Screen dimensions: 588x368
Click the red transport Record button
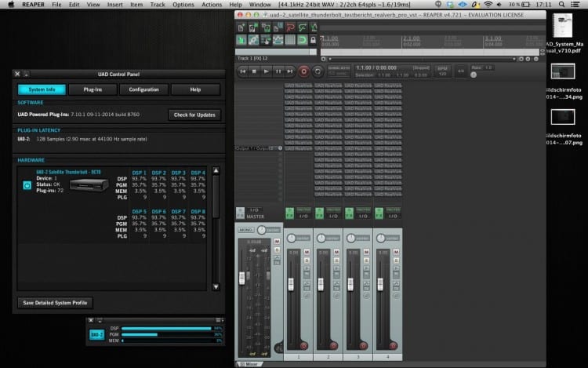(303, 71)
